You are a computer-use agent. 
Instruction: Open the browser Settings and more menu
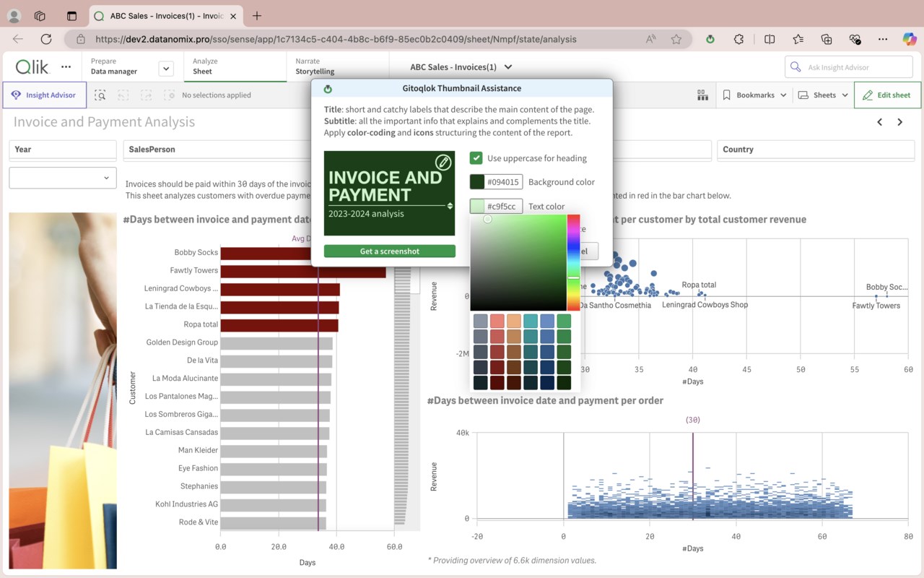pyautogui.click(x=883, y=39)
